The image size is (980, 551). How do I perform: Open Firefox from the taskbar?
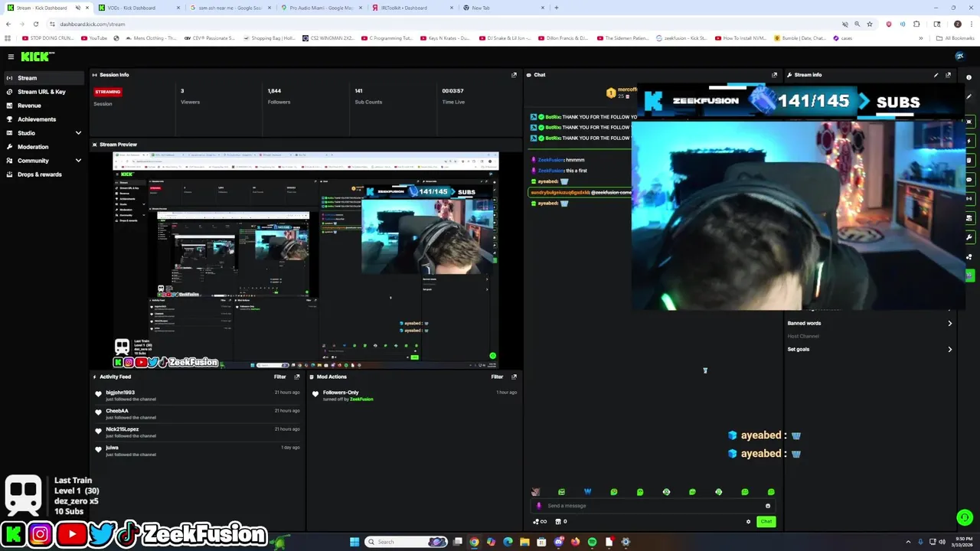coord(575,542)
